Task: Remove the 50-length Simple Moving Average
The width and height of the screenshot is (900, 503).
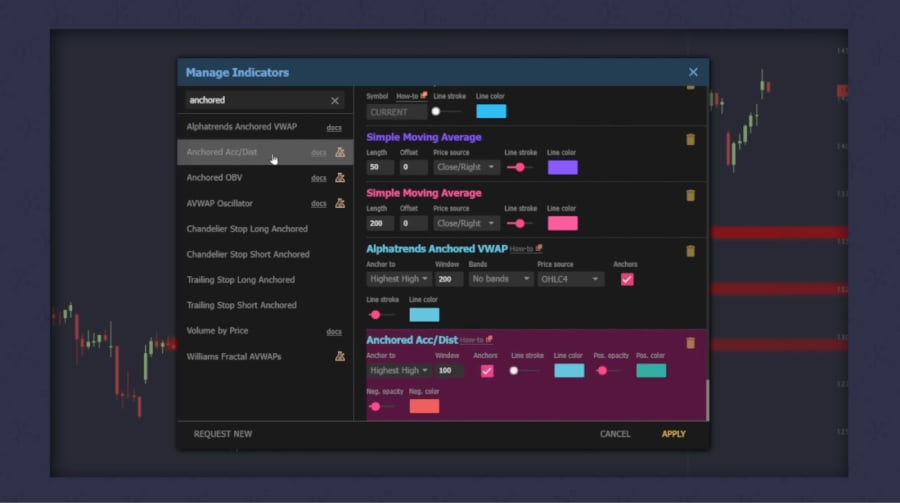Action: pyautogui.click(x=690, y=139)
